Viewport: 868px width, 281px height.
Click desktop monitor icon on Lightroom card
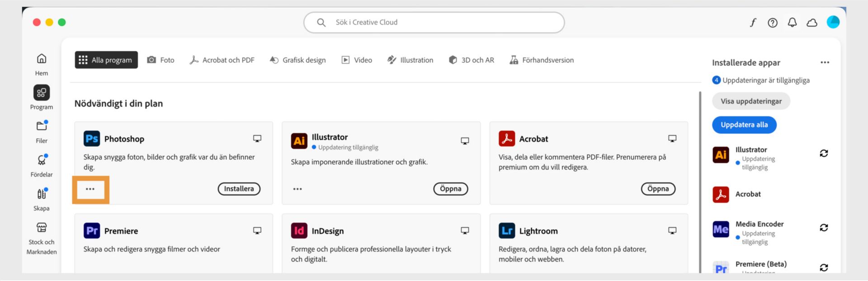672,231
